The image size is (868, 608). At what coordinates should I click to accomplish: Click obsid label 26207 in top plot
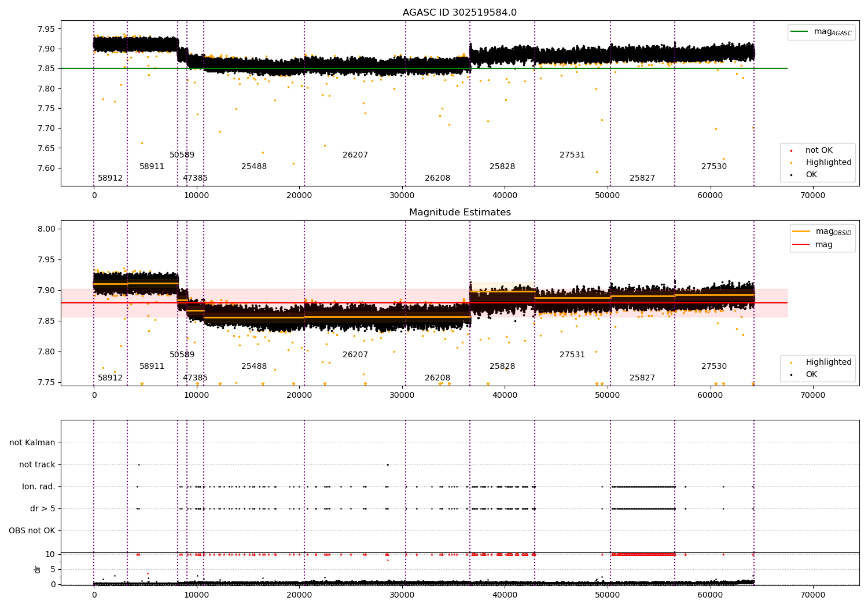(355, 155)
